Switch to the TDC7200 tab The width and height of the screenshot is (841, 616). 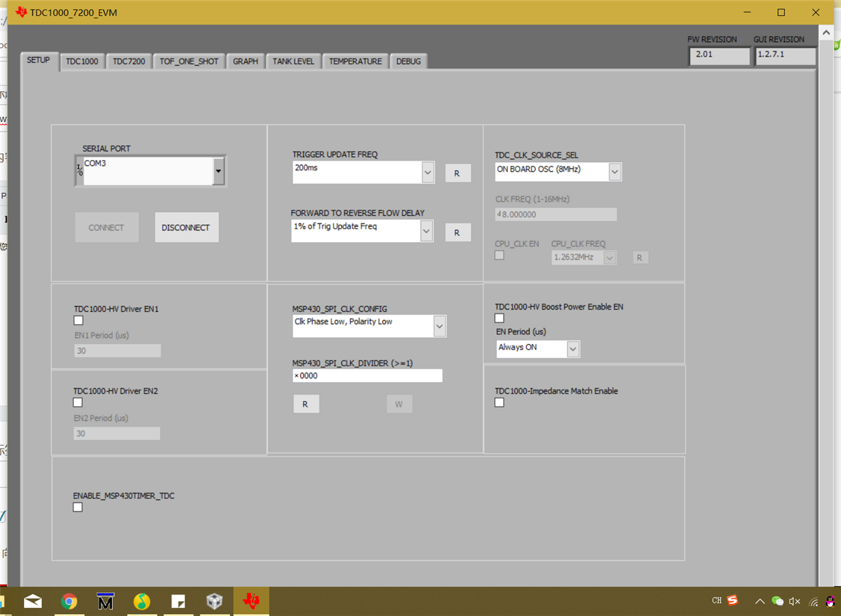[129, 62]
